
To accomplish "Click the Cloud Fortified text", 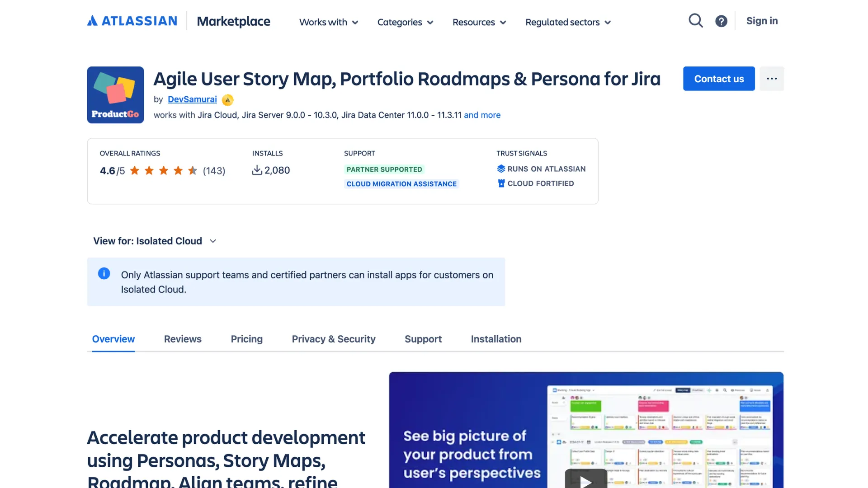I will (541, 183).
